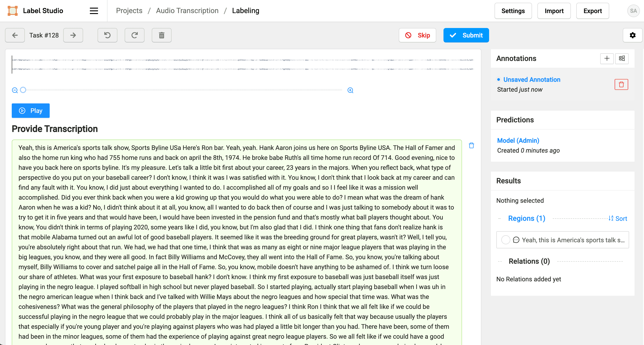Click the redo arrow icon
This screenshot has height=345, width=644.
click(x=135, y=35)
